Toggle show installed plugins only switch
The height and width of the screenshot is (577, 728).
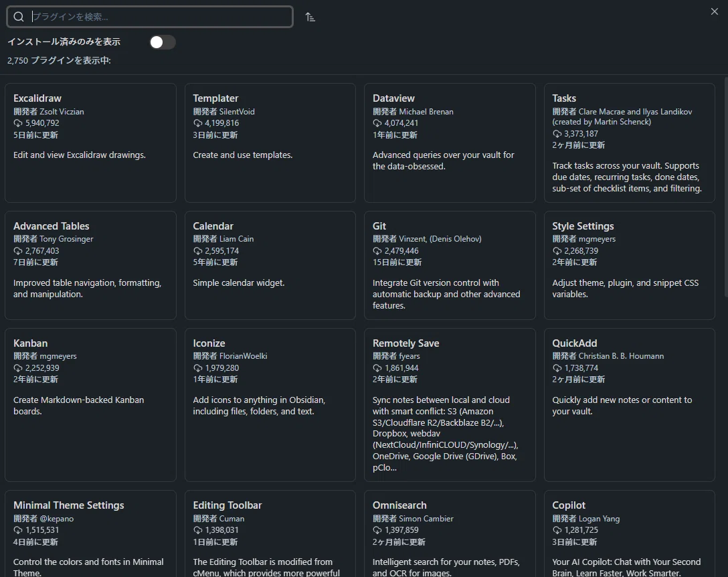163,42
